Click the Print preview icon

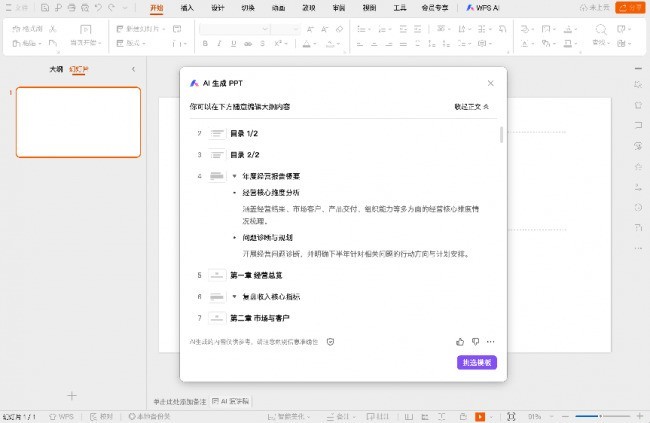coord(85,7)
